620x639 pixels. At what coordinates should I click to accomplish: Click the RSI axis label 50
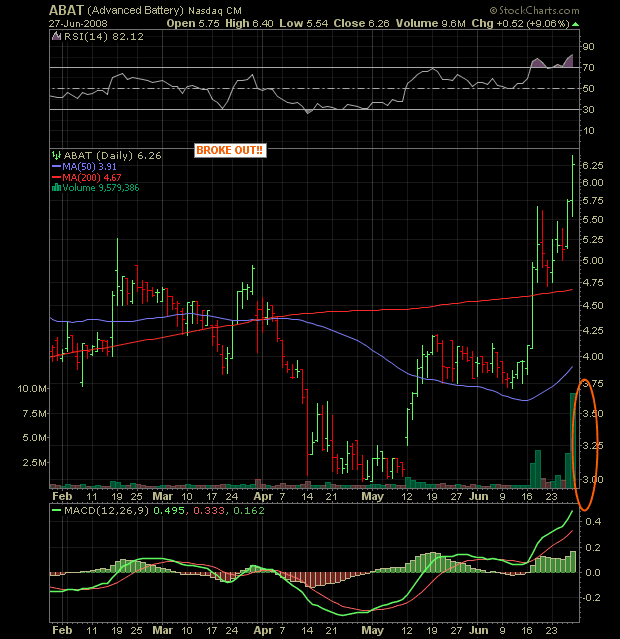point(588,88)
